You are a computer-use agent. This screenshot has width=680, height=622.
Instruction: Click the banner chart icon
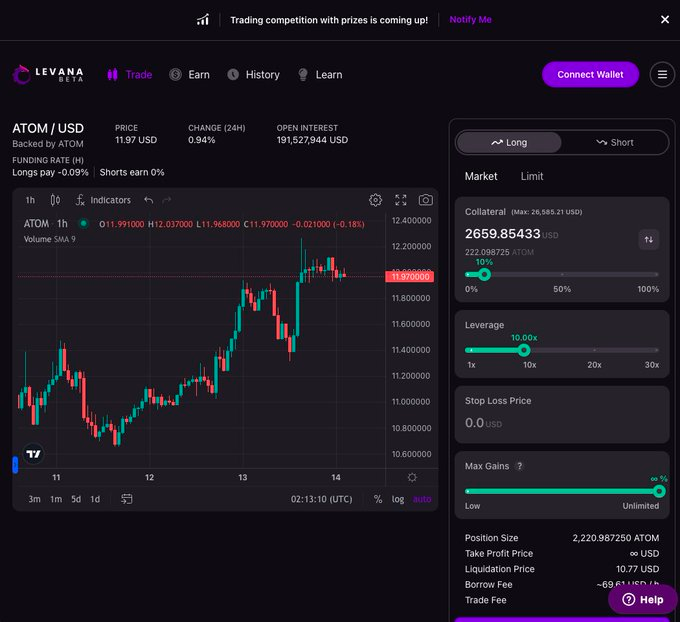[x=203, y=20]
